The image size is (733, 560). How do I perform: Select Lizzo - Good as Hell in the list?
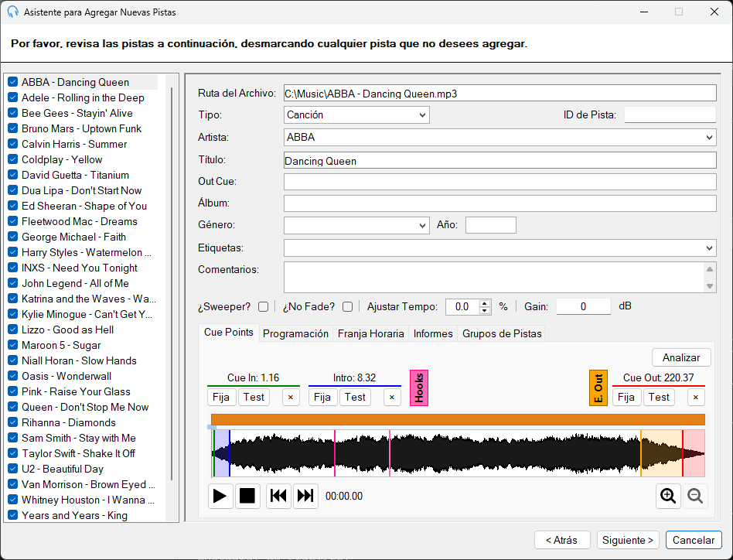pos(67,330)
